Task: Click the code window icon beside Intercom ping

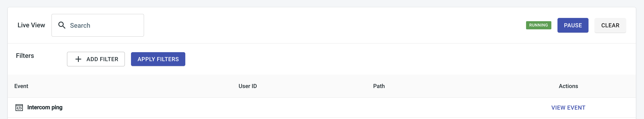Action: [x=19, y=108]
